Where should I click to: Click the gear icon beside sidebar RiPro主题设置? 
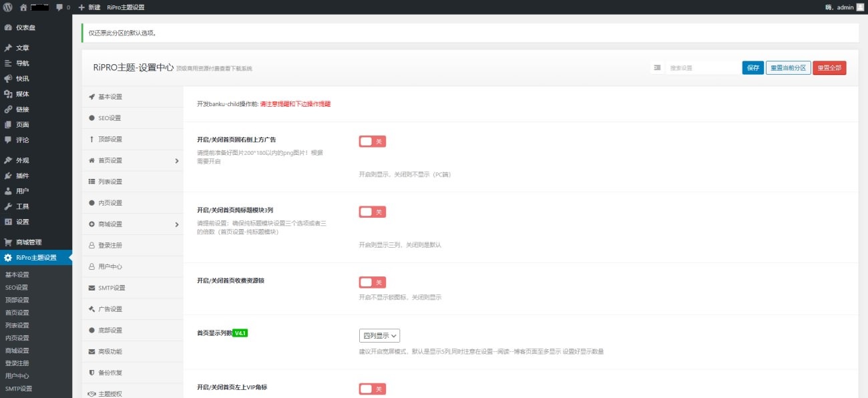click(x=8, y=258)
